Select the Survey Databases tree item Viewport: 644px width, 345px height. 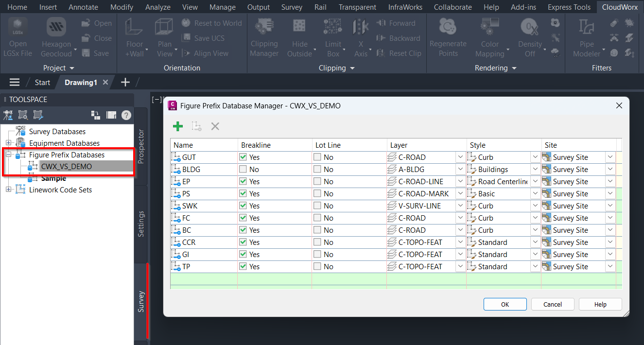(57, 132)
